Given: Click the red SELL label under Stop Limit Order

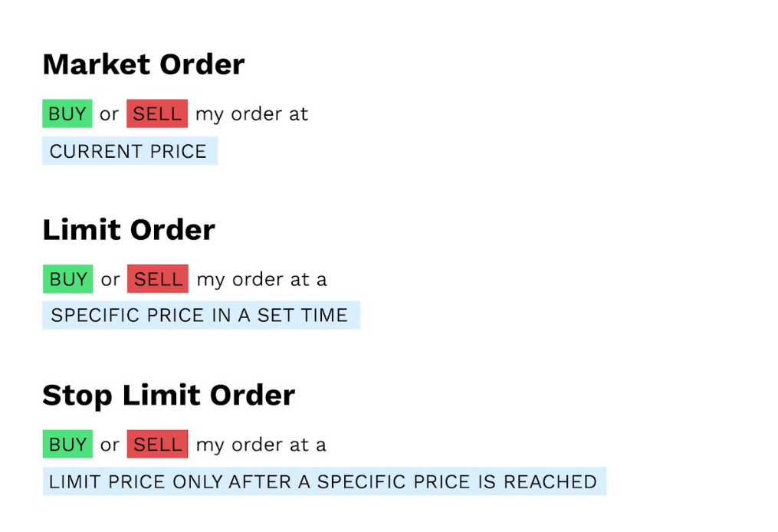Looking at the screenshot, I should coord(157,444).
